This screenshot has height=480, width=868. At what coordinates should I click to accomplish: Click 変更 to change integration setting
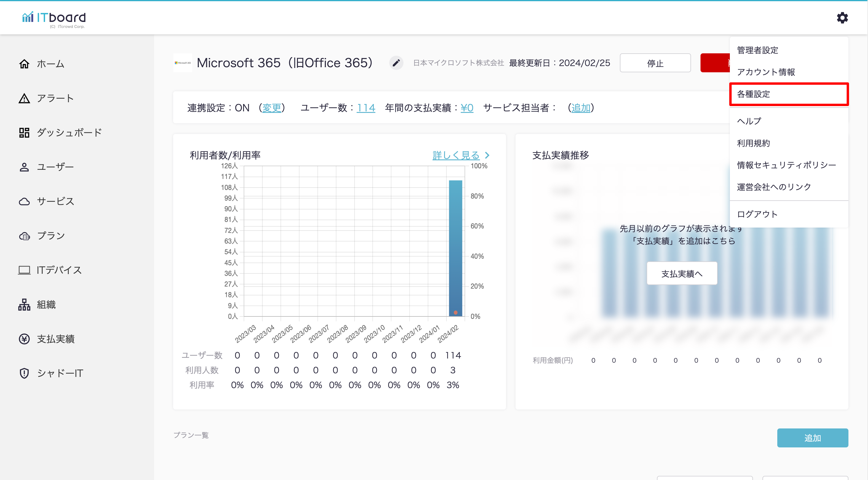[272, 108]
